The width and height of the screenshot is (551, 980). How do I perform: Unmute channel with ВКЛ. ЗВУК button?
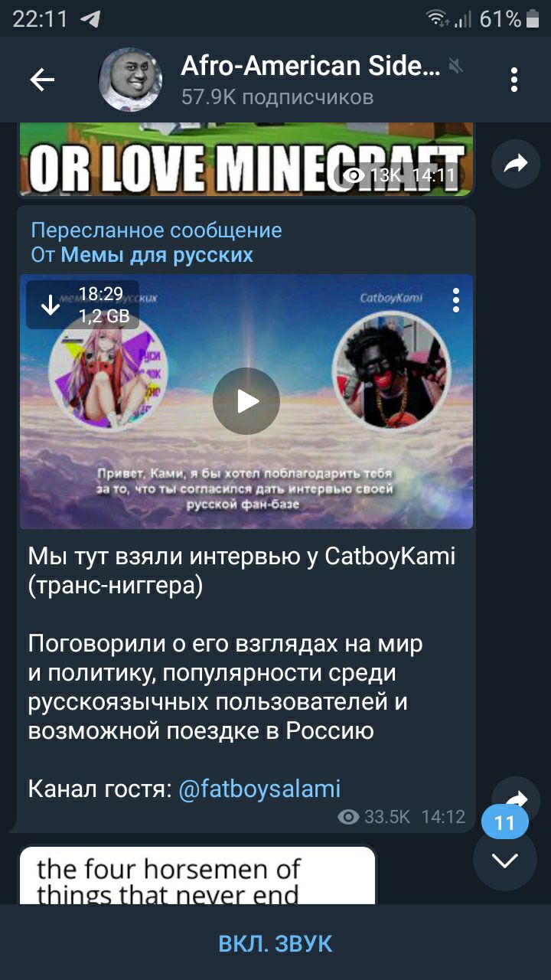(x=275, y=944)
